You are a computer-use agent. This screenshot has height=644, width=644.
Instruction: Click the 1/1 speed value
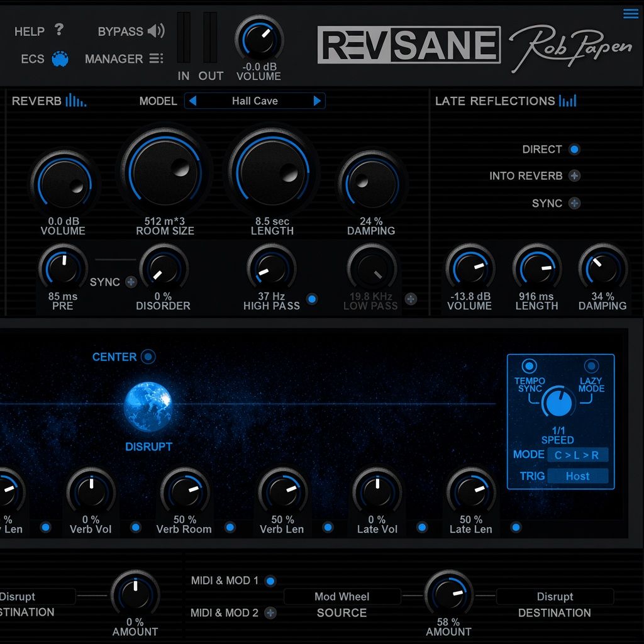click(x=558, y=430)
